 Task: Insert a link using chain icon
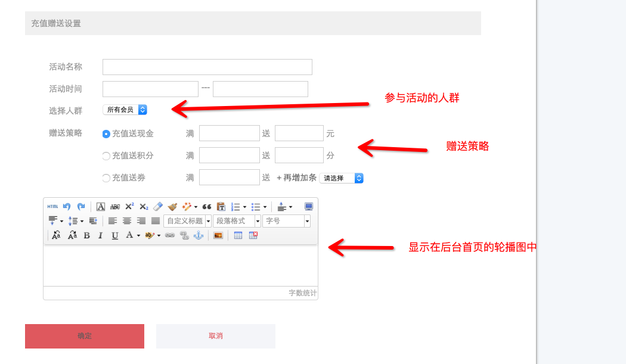[x=170, y=235]
